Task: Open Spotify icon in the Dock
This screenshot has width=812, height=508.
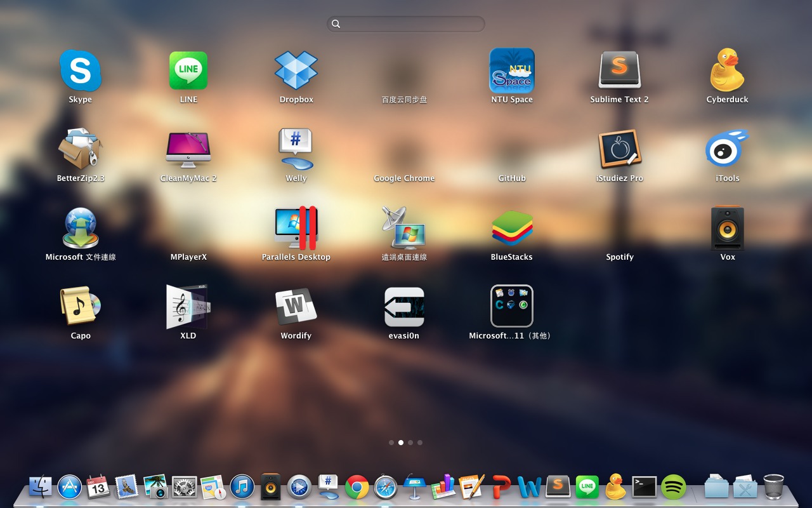Action: [674, 487]
